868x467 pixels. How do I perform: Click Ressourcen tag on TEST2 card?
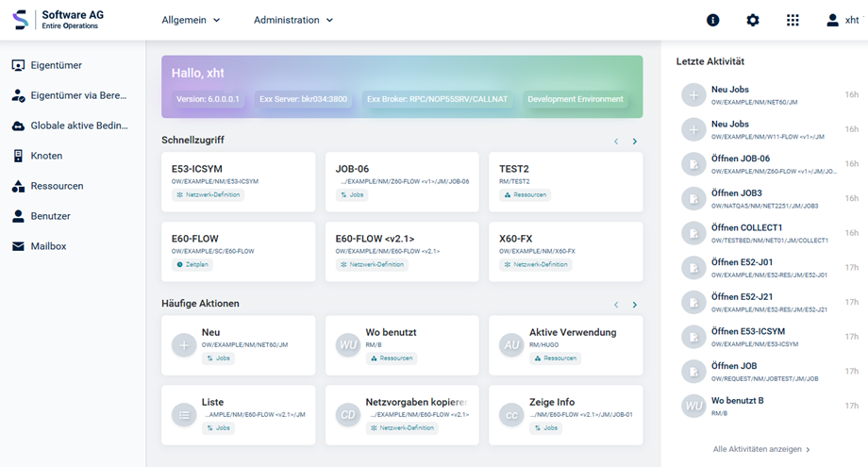(x=526, y=194)
